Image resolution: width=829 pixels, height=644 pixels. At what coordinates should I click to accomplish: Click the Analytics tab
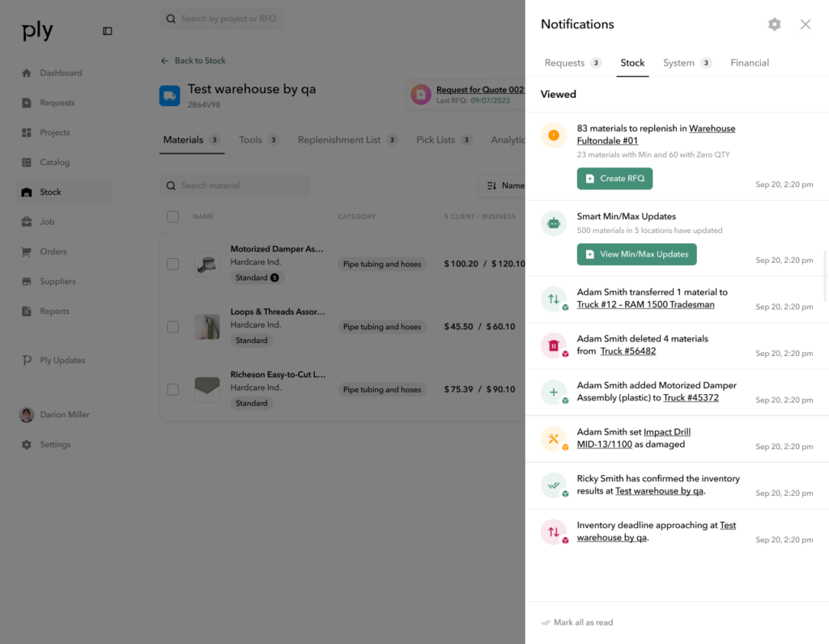click(508, 140)
